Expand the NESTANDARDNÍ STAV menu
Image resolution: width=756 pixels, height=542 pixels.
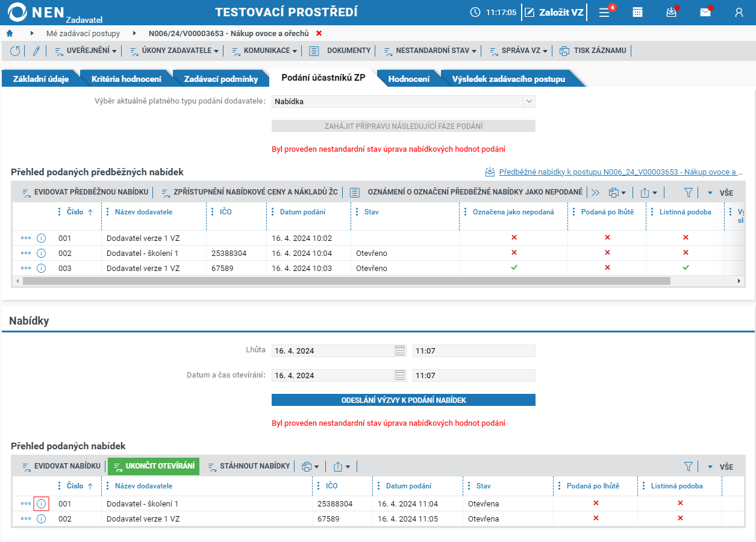click(430, 51)
